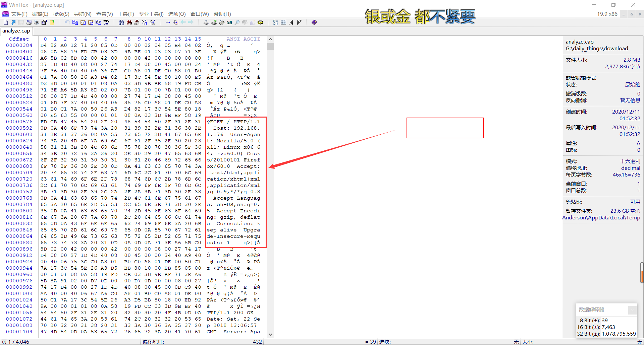Click the hex editor scrollbar's top arrow
644x345 pixels.
click(271, 39)
